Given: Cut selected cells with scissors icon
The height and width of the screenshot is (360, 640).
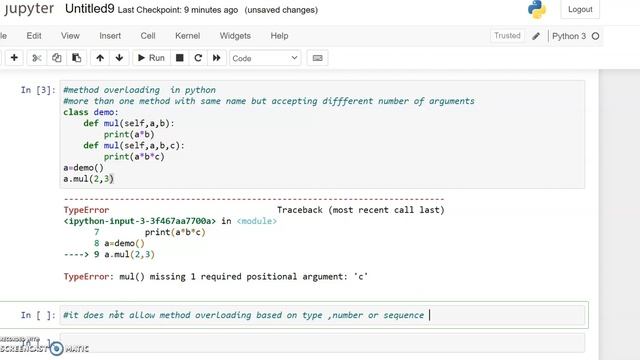Looking at the screenshot, I should [x=37, y=58].
